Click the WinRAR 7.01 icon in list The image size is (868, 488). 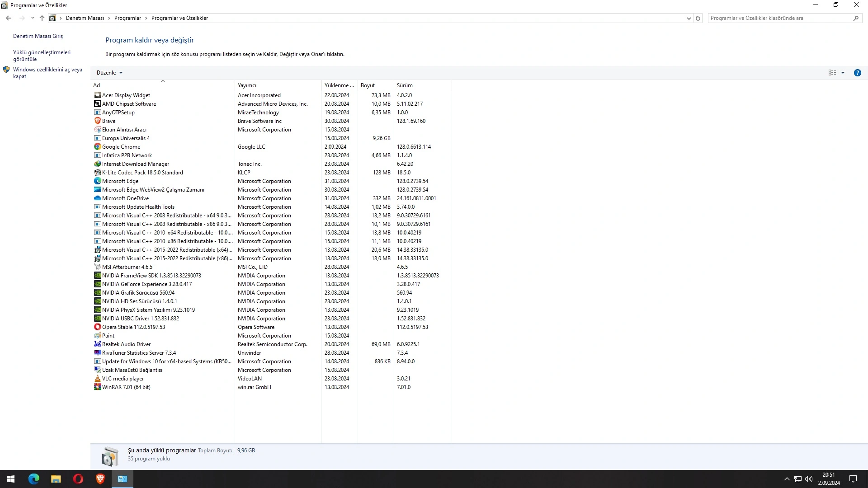97,387
